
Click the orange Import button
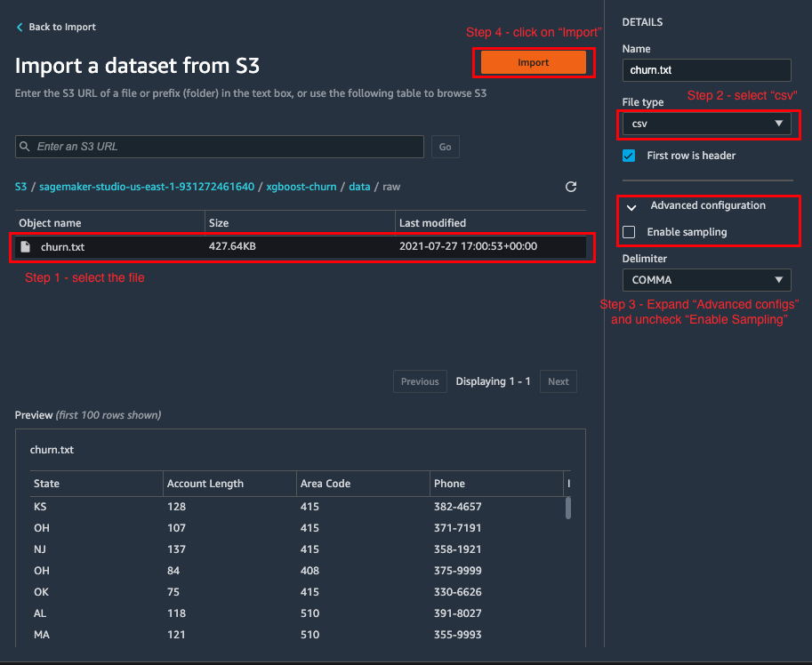pyautogui.click(x=534, y=62)
